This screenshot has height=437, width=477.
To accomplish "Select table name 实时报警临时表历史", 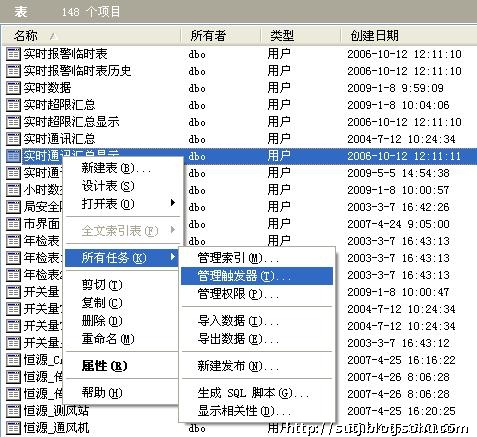I will click(x=77, y=71).
